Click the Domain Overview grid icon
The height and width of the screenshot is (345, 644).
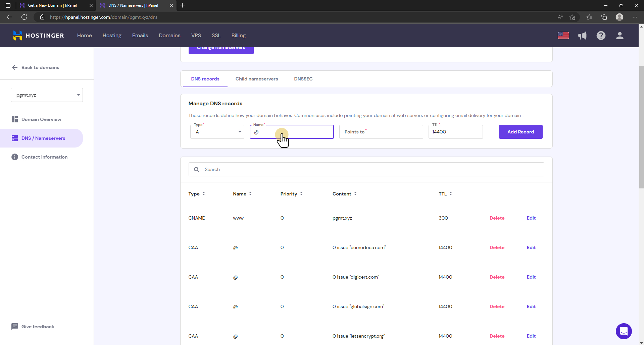coord(15,119)
